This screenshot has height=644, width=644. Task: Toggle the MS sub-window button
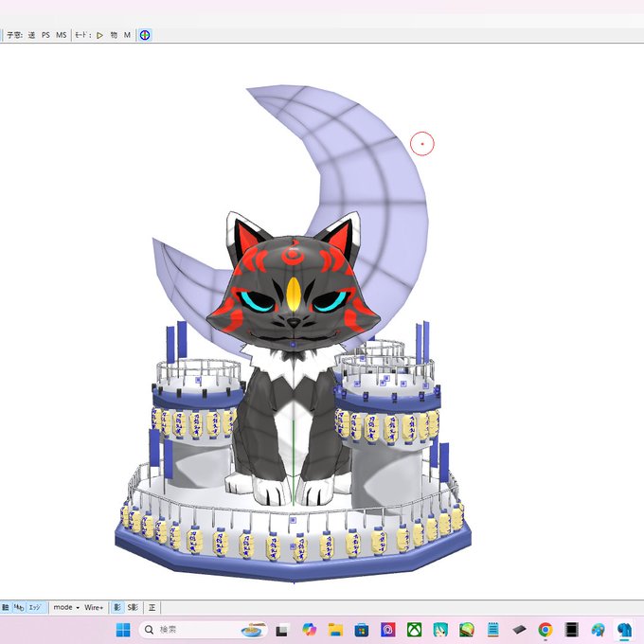[x=62, y=35]
